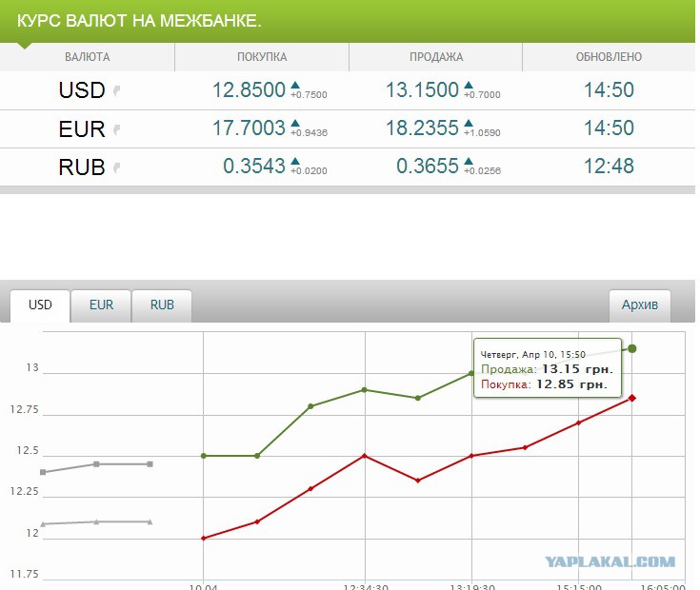This screenshot has height=590, width=700.
Task: Click the EUR currency label in table
Action: (x=82, y=129)
